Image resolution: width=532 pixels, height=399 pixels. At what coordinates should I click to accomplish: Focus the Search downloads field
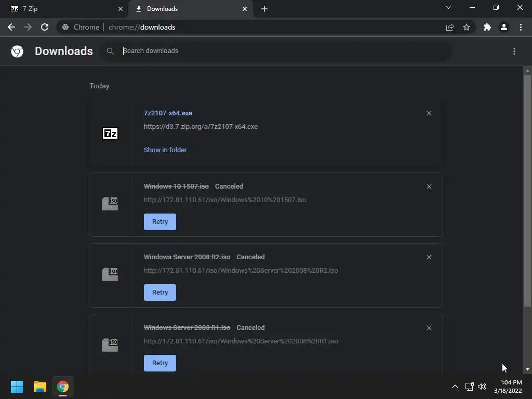coord(275,51)
